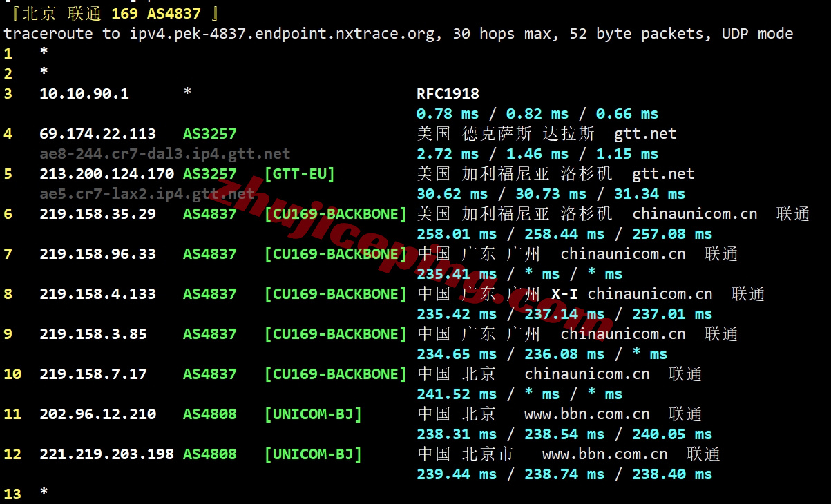Click the www.bbn.com.cn domain on hop 12
The width and height of the screenshot is (831, 504).
604,454
